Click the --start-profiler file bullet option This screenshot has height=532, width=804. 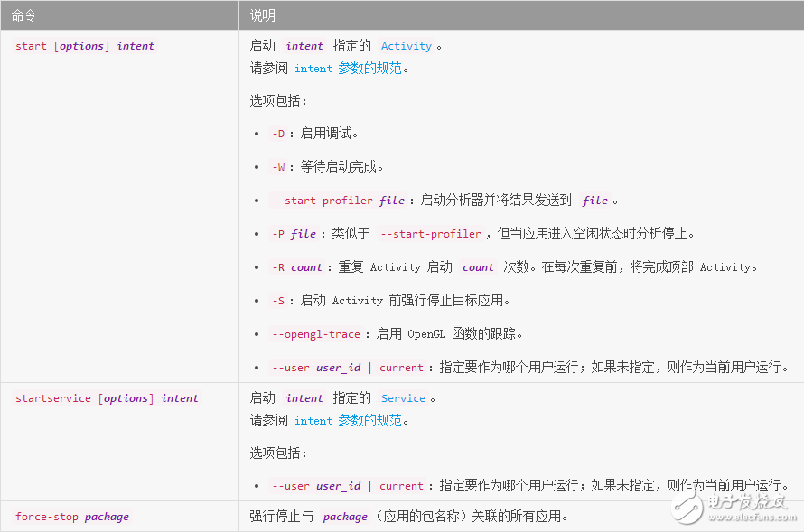[x=338, y=201]
